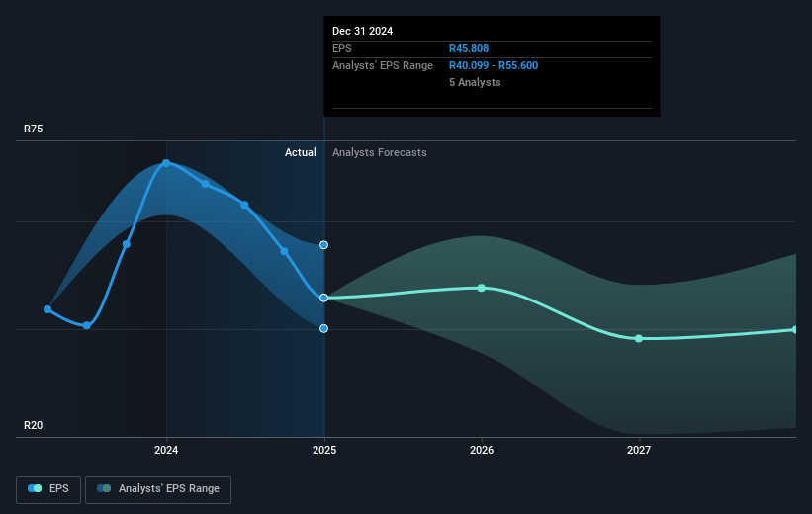
Task: Click the Analysts' EPS Range legend swatch
Action: (104, 488)
